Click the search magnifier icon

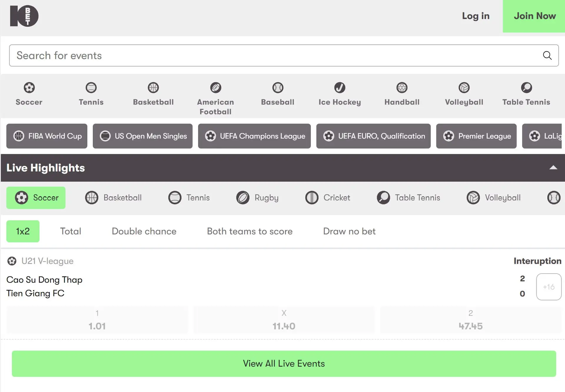(x=547, y=55)
